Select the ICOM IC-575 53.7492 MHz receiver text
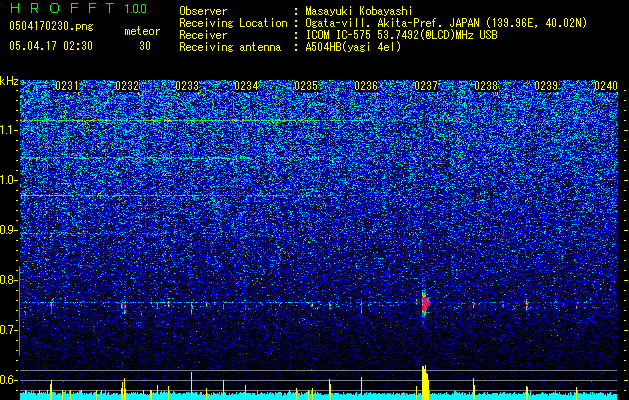The width and height of the screenshot is (629, 400). coord(401,35)
